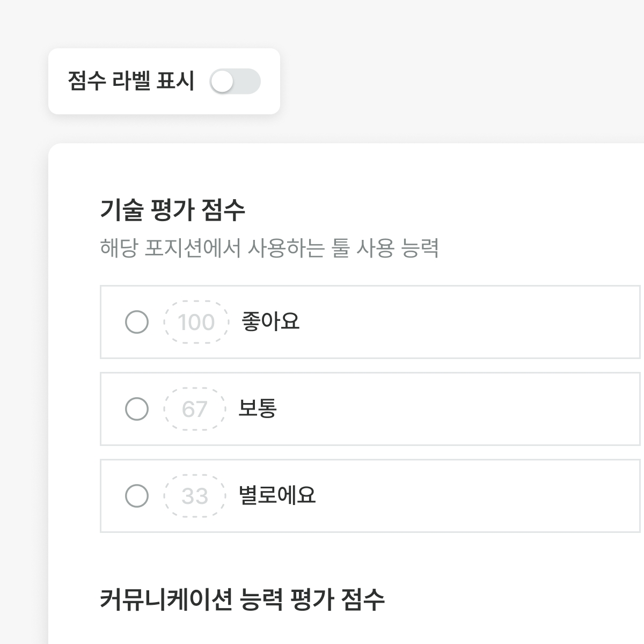Click the gray track of the toggle
Screen dimensions: 644x644
249,82
